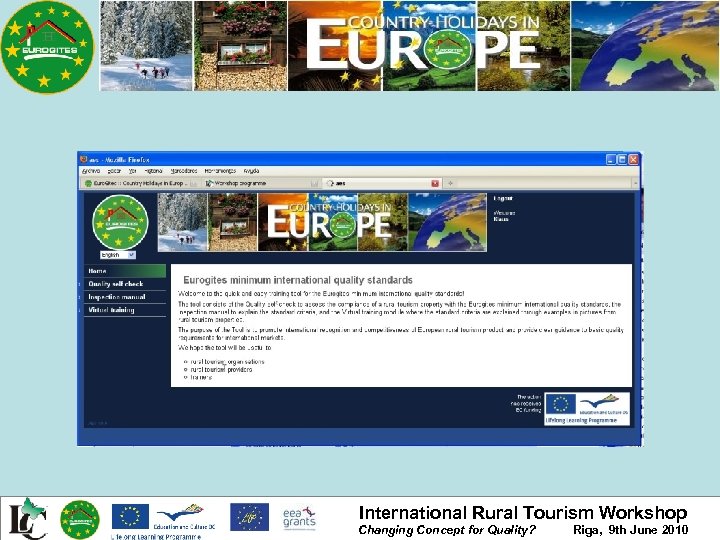This screenshot has height=540, width=720.
Task: Click the username Klaus
Action: coord(501,219)
